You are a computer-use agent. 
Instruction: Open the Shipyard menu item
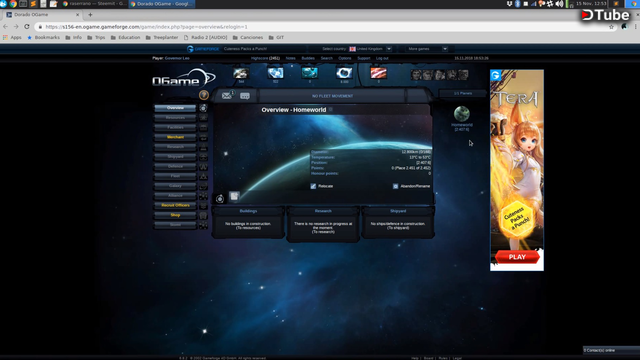[175, 157]
